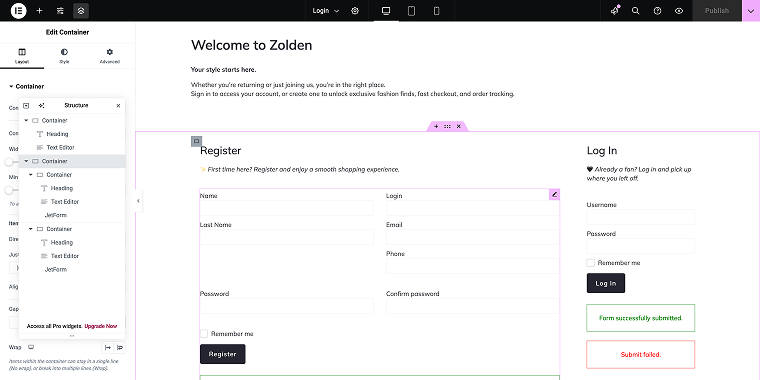Image resolution: width=760 pixels, height=380 pixels.
Task: Switch to the Layout tab
Action: click(x=22, y=56)
